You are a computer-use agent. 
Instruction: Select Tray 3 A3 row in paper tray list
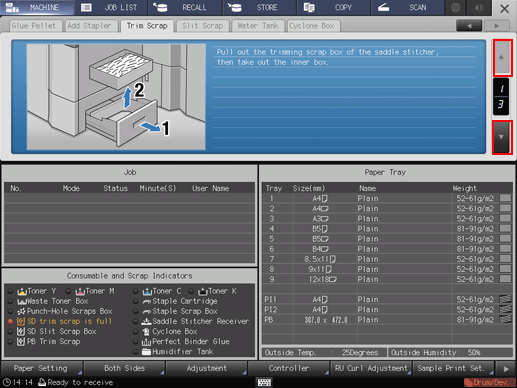tap(387, 219)
